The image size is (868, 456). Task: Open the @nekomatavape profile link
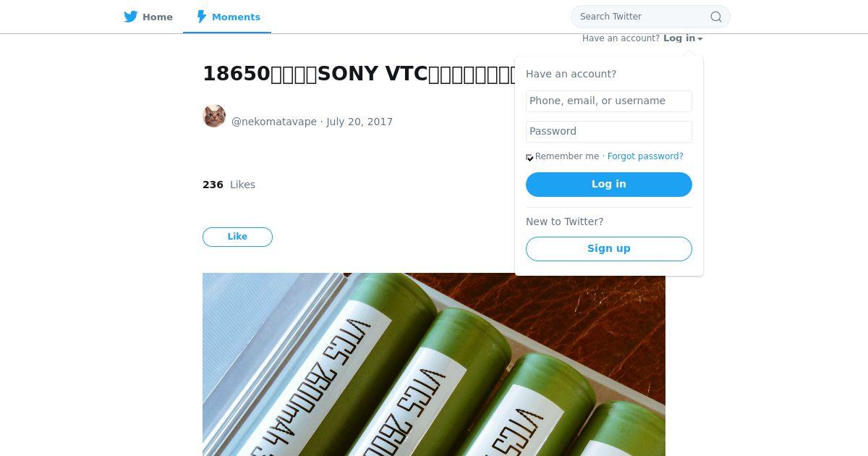click(x=274, y=122)
